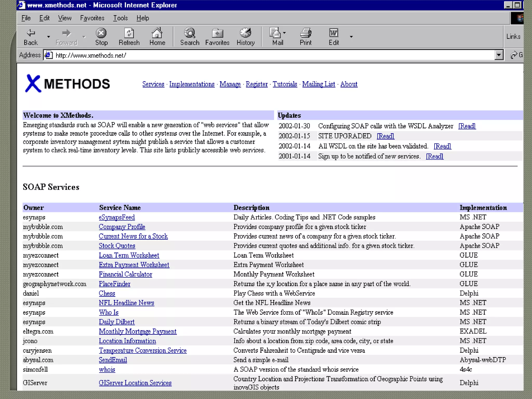Screen dimensions: 532x399
Task: Open the View menu
Action: [x=64, y=18]
